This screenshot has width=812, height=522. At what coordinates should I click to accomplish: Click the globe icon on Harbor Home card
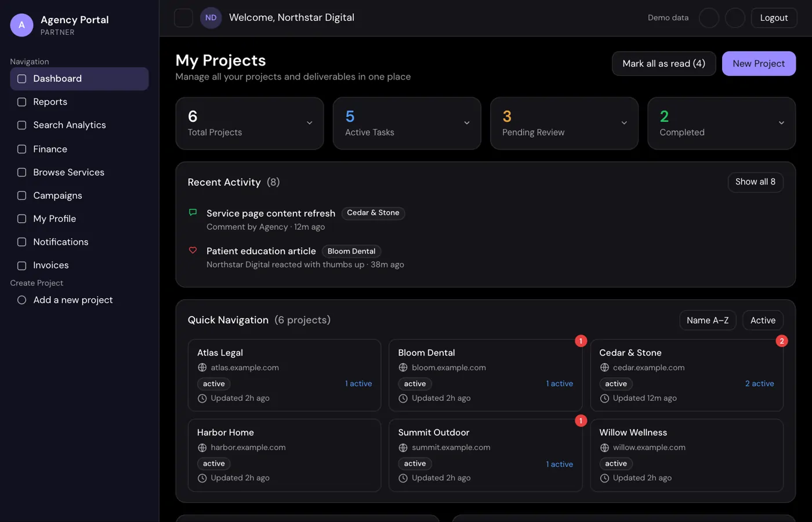point(202,448)
